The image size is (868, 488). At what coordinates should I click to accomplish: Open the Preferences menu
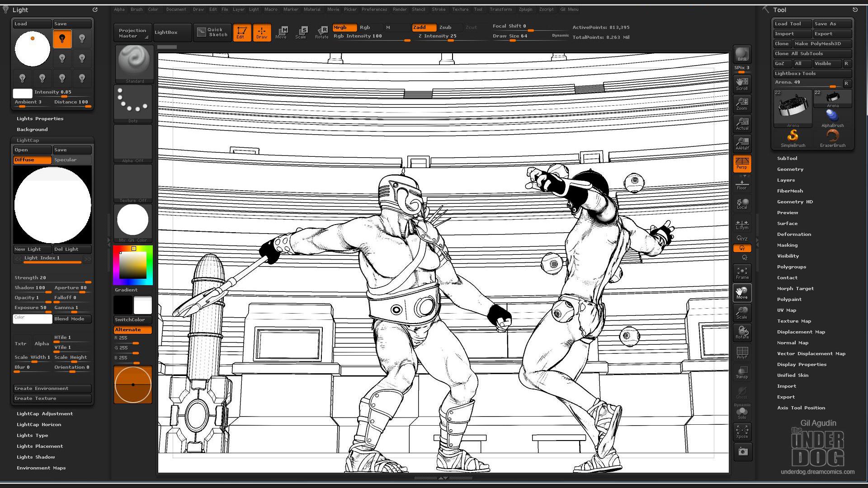pyautogui.click(x=374, y=9)
